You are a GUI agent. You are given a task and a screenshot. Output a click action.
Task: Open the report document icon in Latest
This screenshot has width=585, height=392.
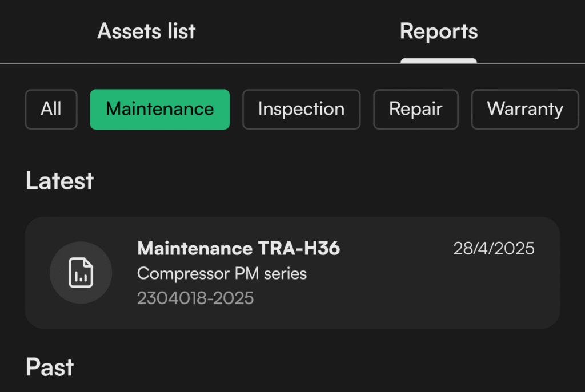tap(81, 273)
